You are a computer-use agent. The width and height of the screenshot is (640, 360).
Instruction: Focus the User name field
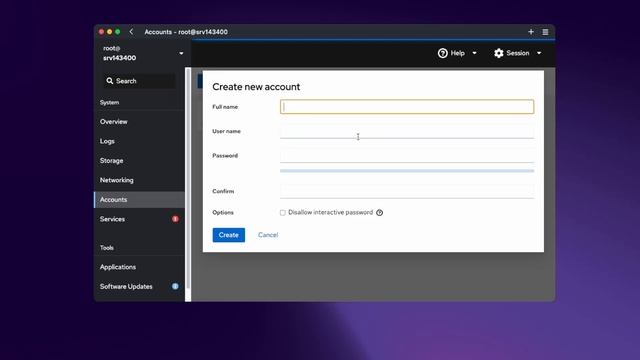point(407,131)
